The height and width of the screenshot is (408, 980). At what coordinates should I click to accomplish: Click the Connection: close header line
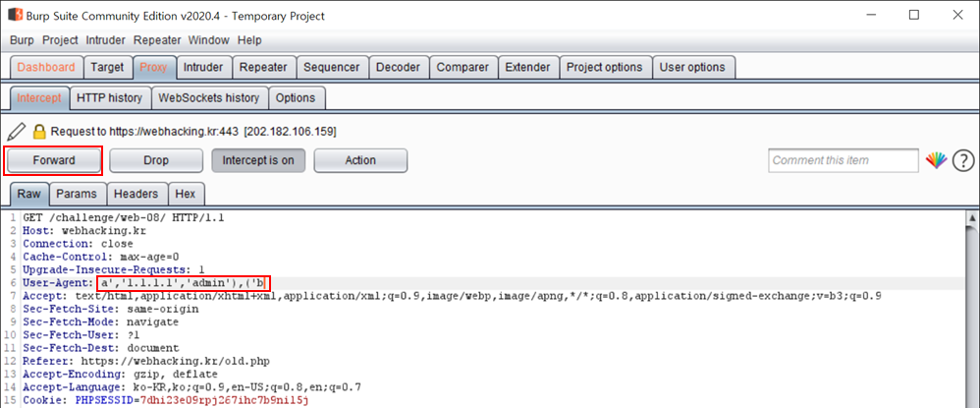pos(79,244)
